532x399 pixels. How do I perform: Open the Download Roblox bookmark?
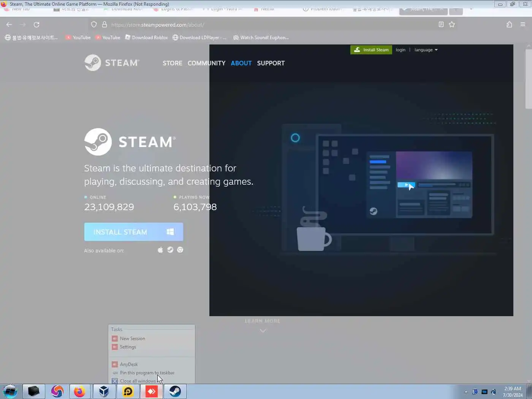146,38
